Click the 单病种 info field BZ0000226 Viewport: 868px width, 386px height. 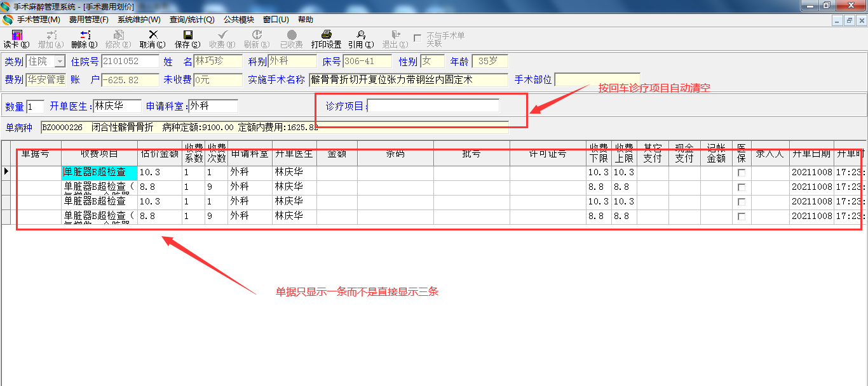[275, 127]
